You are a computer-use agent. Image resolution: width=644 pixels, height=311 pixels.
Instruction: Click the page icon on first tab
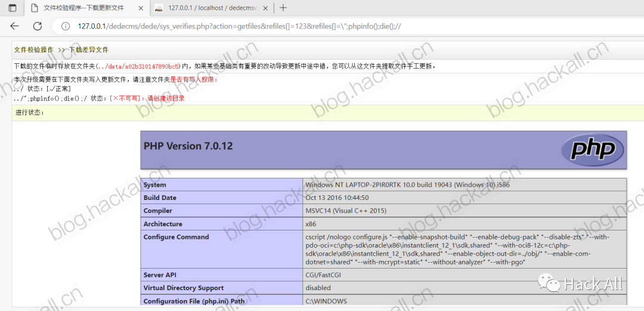pos(35,8)
